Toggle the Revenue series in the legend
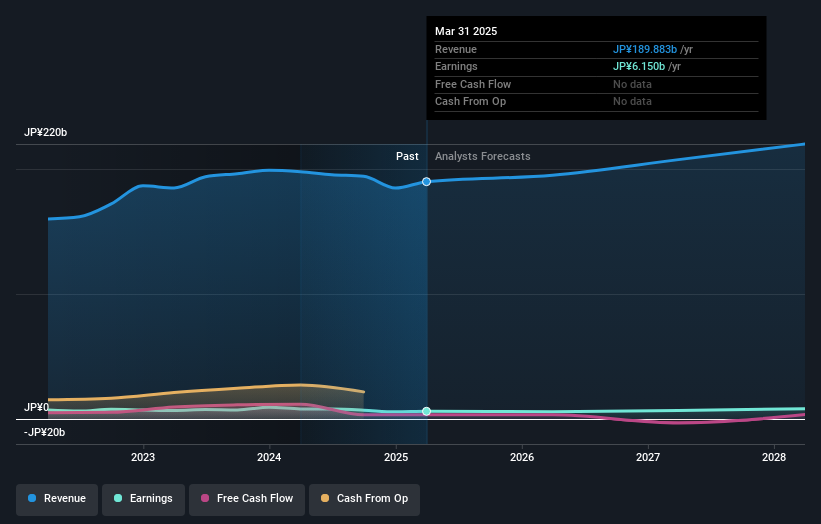821x524 pixels. pyautogui.click(x=57, y=498)
